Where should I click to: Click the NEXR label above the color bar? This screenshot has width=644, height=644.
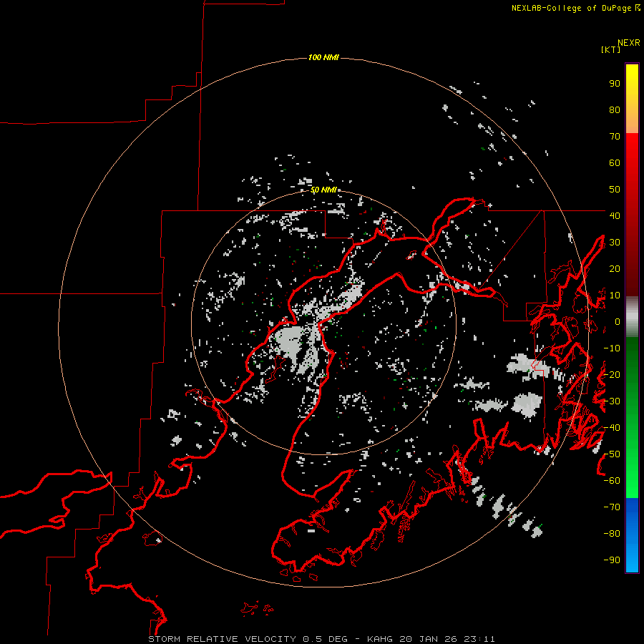pyautogui.click(x=628, y=43)
